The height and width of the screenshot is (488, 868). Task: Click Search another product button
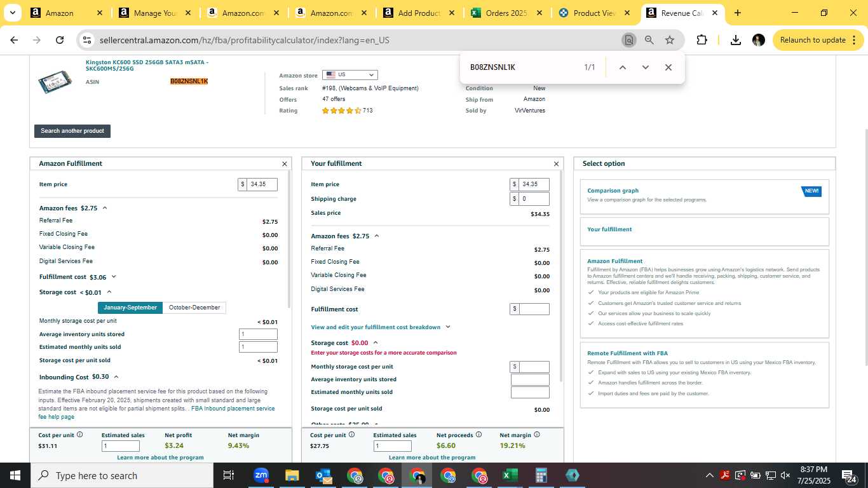coord(72,131)
